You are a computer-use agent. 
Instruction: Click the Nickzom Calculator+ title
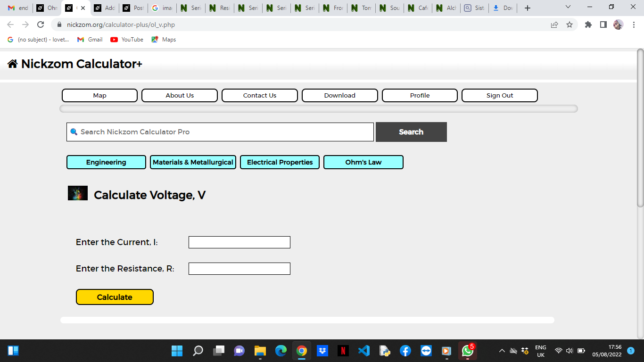tap(82, 64)
